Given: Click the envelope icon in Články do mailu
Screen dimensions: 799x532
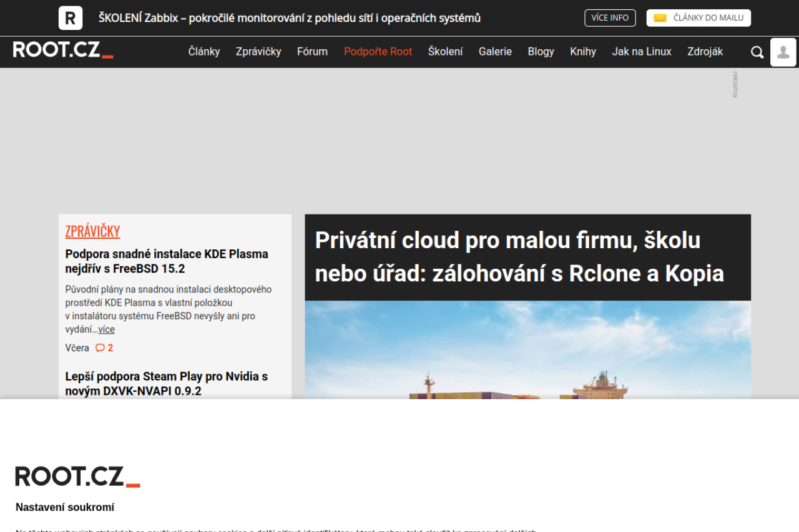Looking at the screenshot, I should 660,18.
